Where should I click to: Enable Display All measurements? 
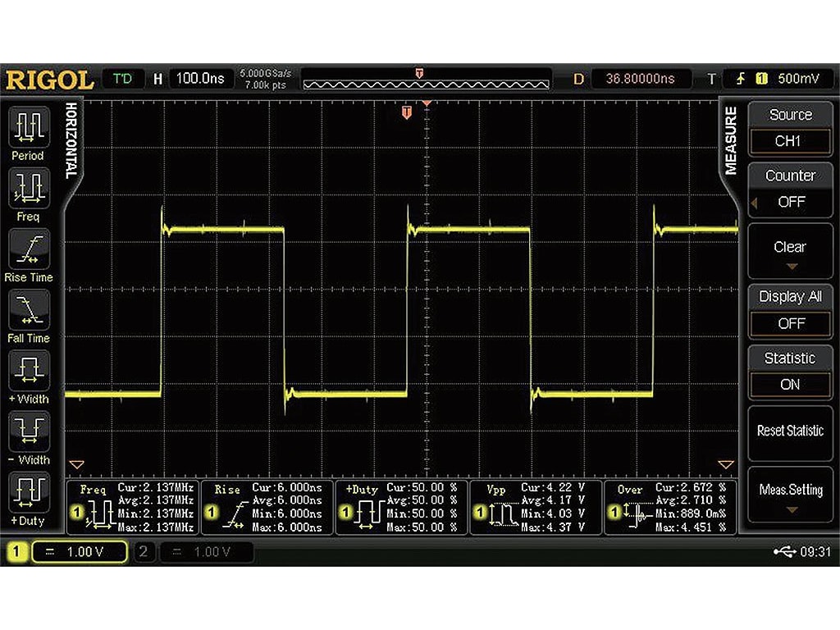[x=789, y=323]
